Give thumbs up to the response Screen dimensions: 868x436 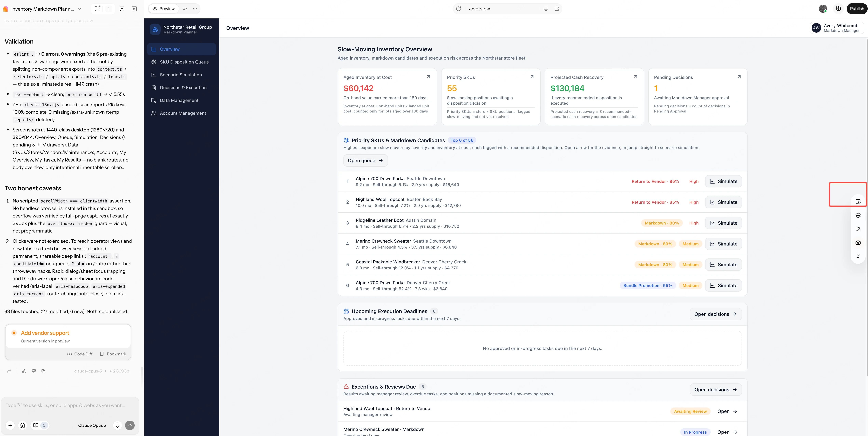coord(24,371)
